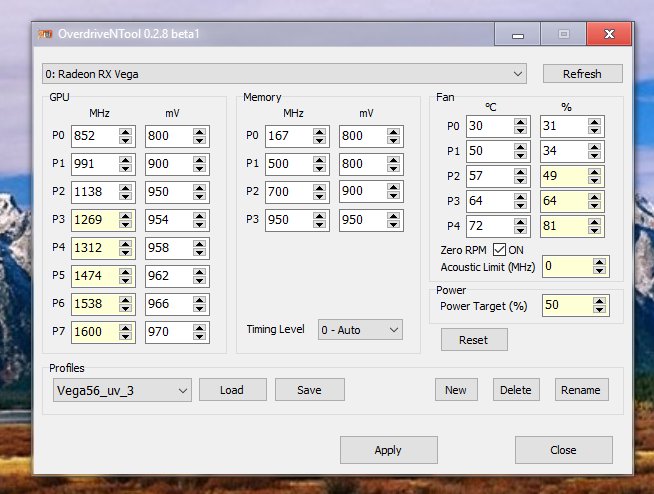Increase GPU P0 MHz with up arrow
This screenshot has height=494, width=654.
pyautogui.click(x=126, y=132)
